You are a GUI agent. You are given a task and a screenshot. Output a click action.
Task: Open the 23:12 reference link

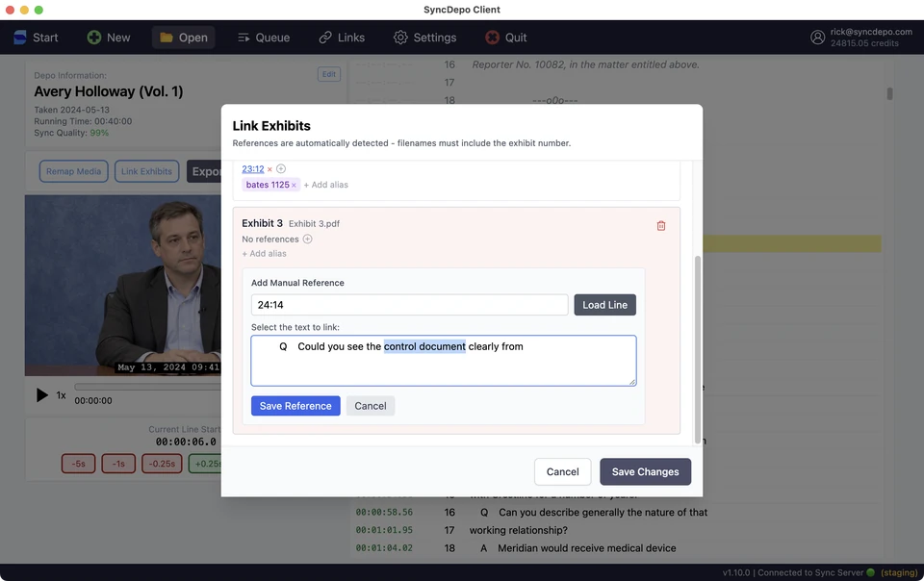(253, 169)
